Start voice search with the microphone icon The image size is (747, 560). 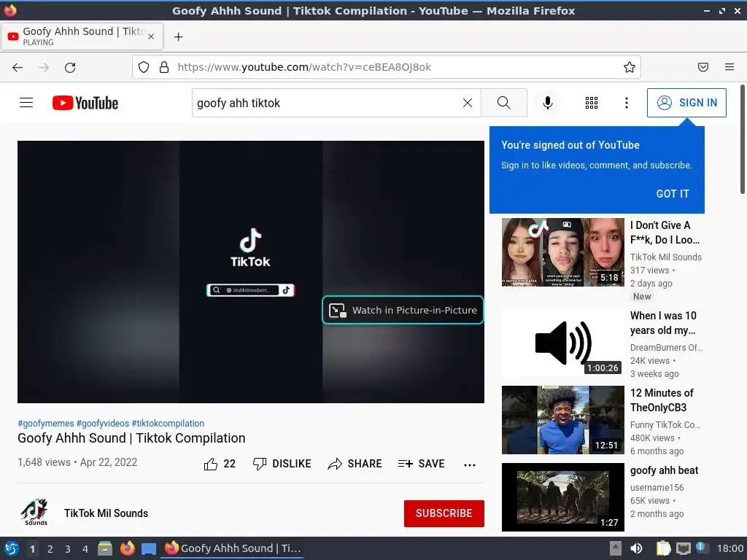tap(548, 103)
